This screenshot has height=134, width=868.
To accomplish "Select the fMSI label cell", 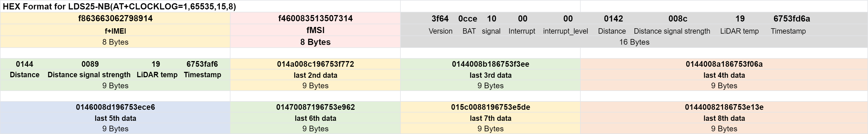I will tap(315, 30).
